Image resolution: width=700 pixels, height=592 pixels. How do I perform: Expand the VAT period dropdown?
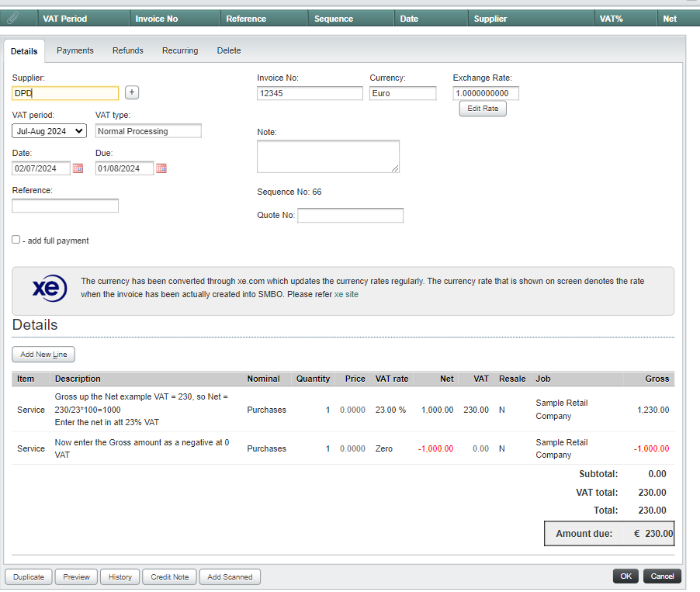[x=50, y=131]
